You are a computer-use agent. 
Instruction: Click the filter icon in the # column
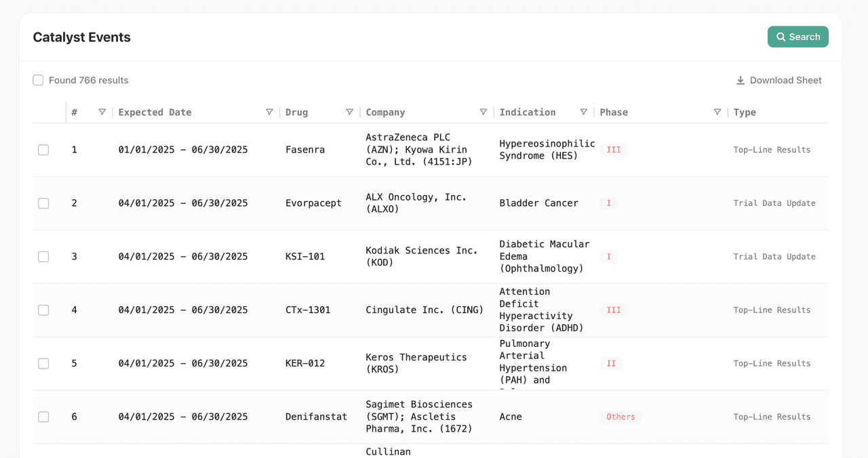102,112
